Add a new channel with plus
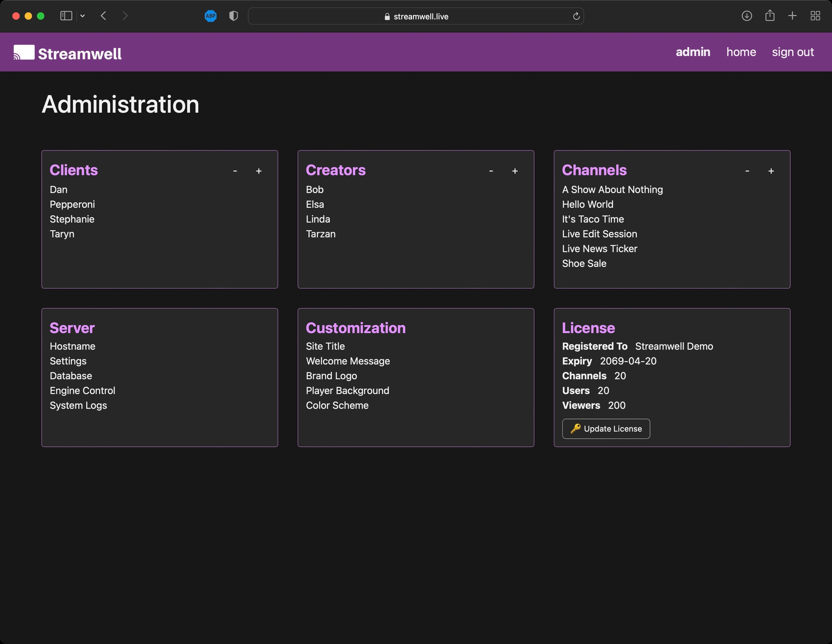The height and width of the screenshot is (644, 832). pyautogui.click(x=771, y=171)
